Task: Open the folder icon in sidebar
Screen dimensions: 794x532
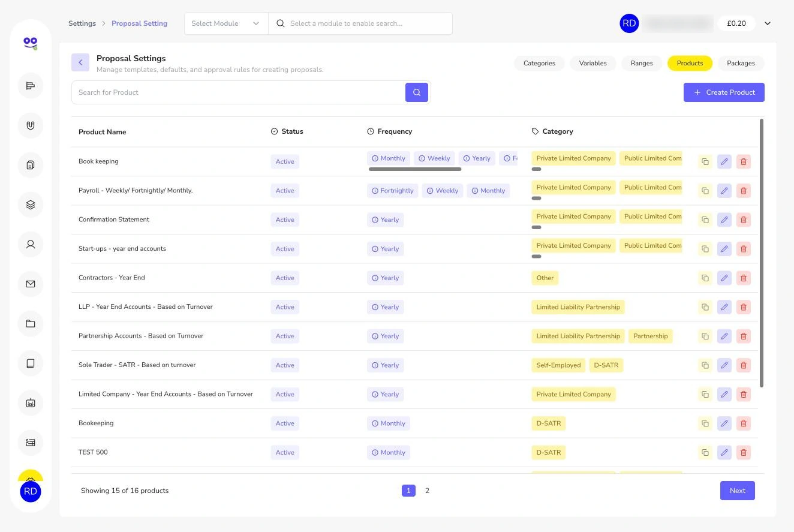Action: click(31, 324)
